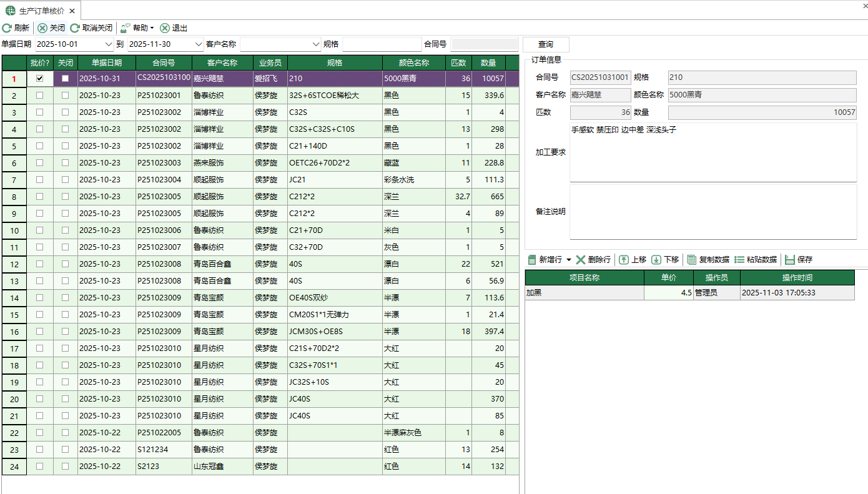Screen dimensions: 868x494
Task: Click the 粘贴数据 paste data icon
Action: [737, 260]
